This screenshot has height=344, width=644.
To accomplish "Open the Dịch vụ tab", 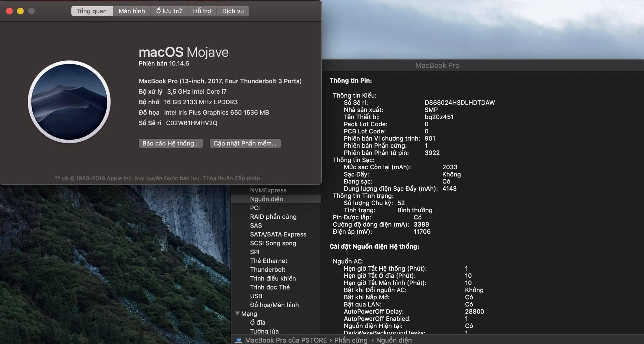I will [x=233, y=11].
